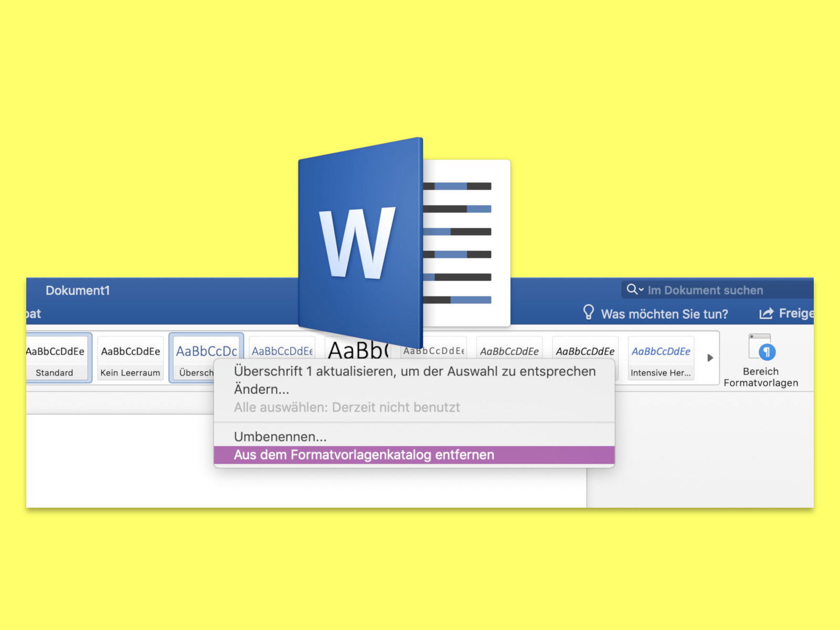The width and height of the screenshot is (840, 630).
Task: Choose the Intensive Her... style
Action: point(660,358)
